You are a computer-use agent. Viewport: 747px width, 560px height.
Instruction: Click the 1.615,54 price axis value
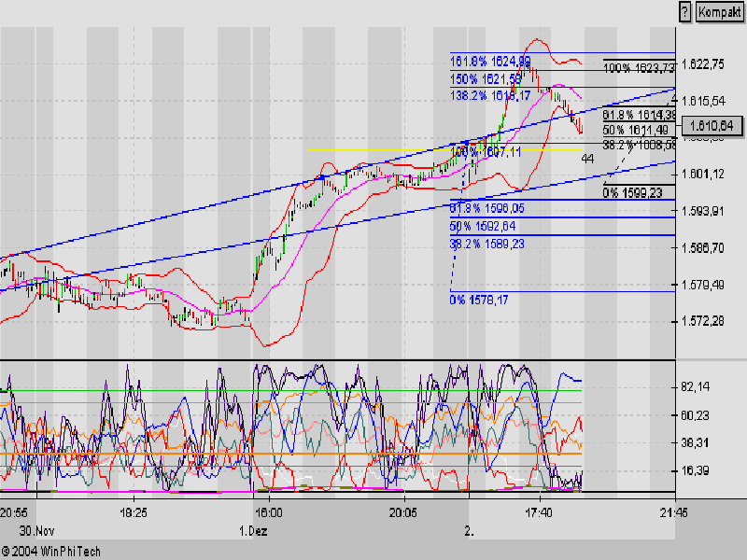click(x=703, y=101)
